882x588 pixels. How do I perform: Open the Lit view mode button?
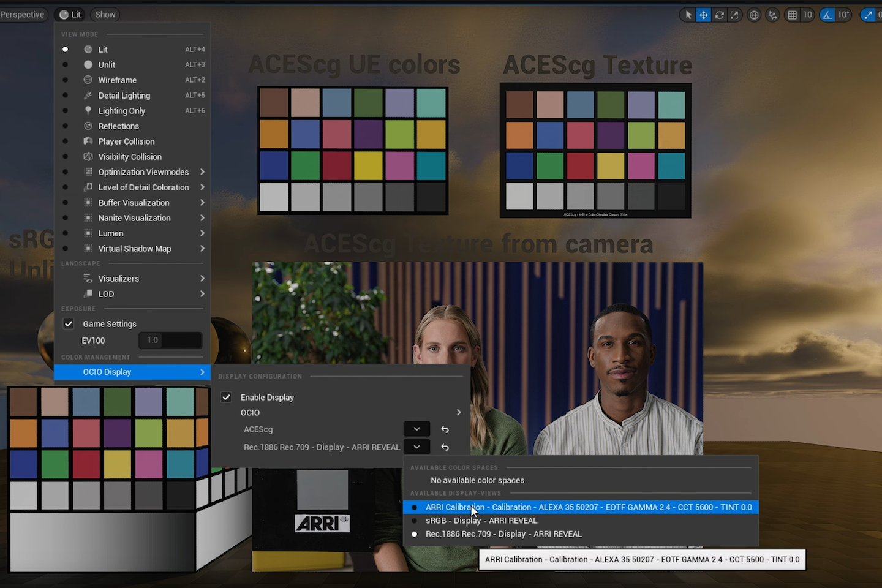click(70, 15)
